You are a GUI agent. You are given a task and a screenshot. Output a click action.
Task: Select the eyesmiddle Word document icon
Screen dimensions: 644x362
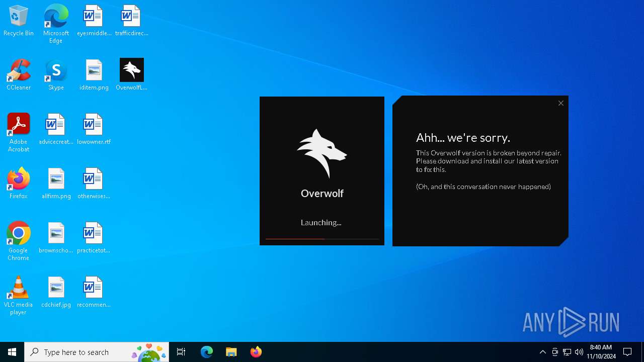(x=94, y=21)
